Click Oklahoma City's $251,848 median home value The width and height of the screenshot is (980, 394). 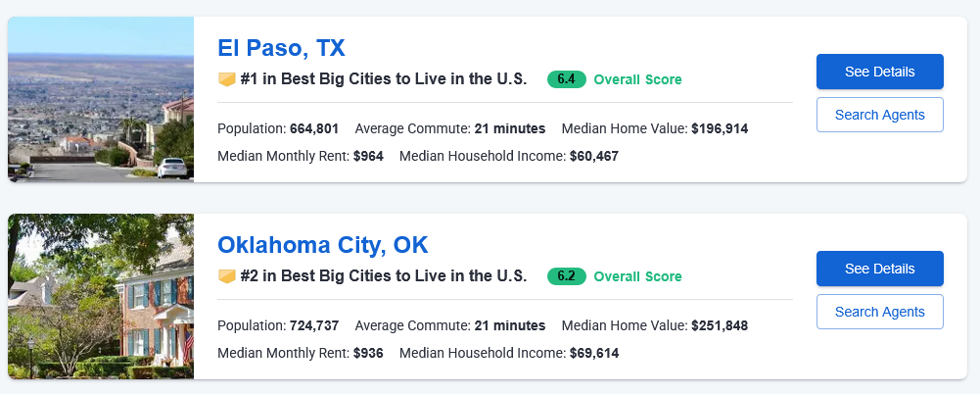point(720,325)
